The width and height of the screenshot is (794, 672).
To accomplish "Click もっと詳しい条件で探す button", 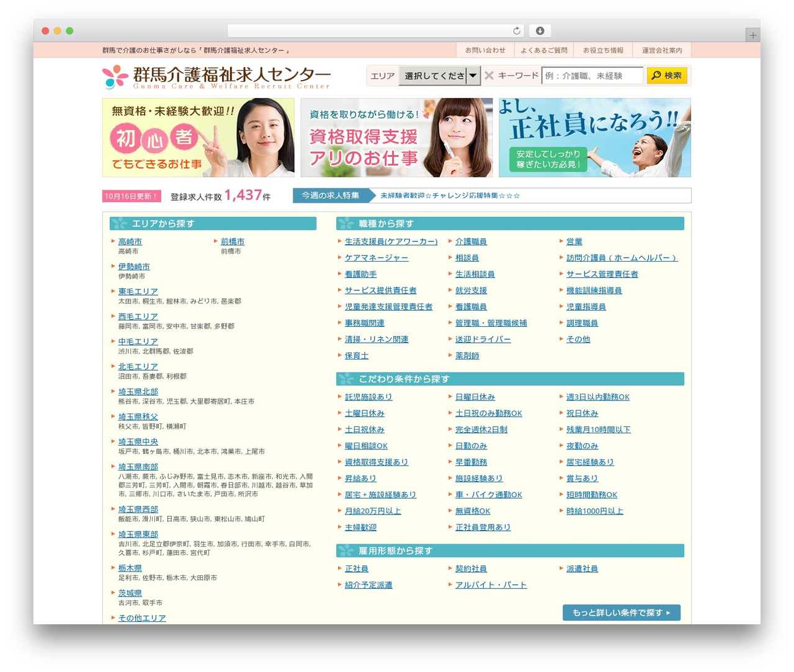I will (622, 612).
